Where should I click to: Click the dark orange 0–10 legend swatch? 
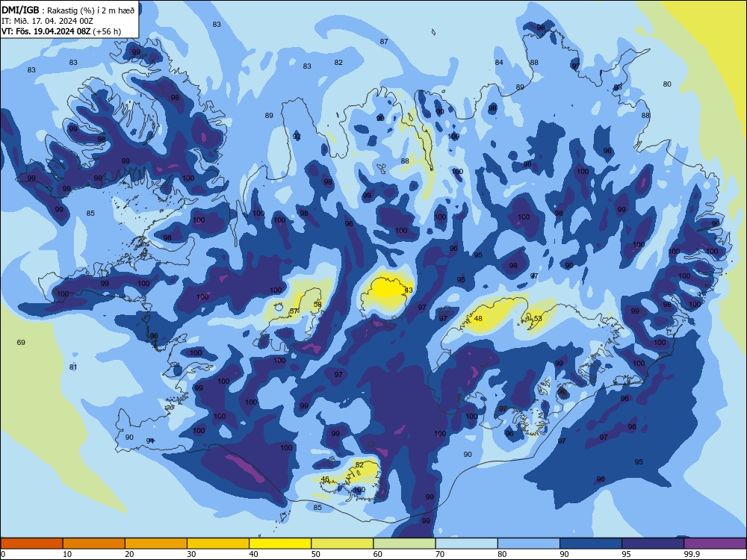coord(31,544)
